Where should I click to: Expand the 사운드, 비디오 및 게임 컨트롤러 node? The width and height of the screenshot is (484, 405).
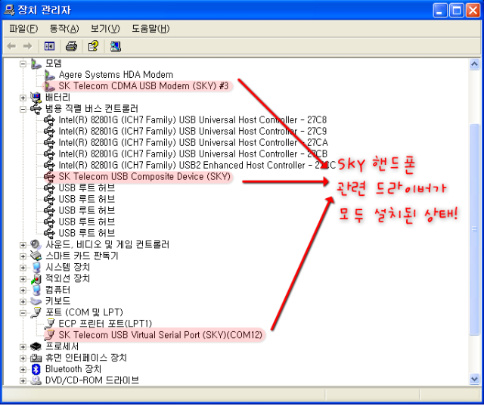click(x=23, y=245)
